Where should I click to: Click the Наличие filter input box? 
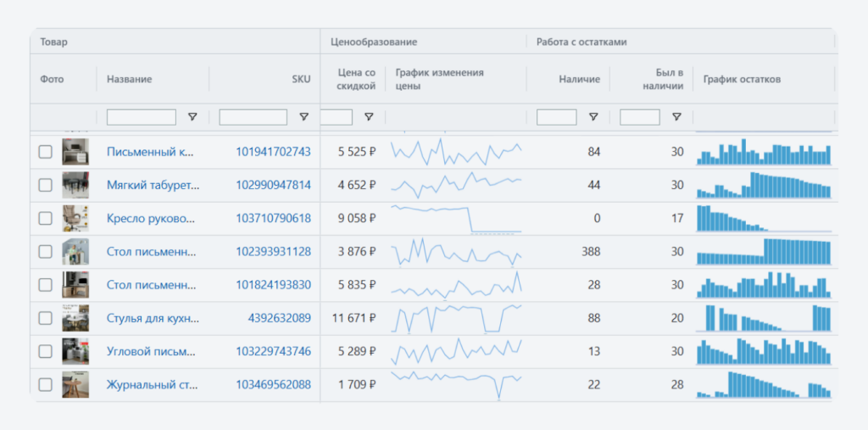coord(556,117)
